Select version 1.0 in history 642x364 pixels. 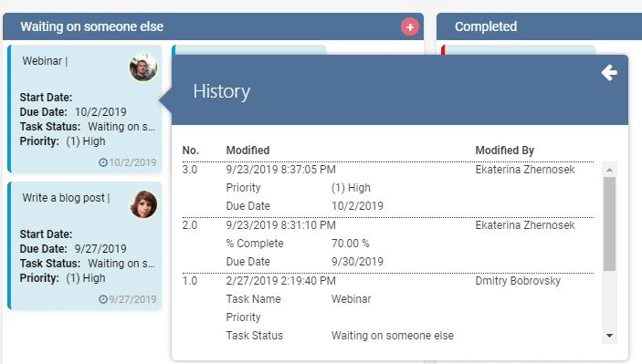(x=190, y=281)
